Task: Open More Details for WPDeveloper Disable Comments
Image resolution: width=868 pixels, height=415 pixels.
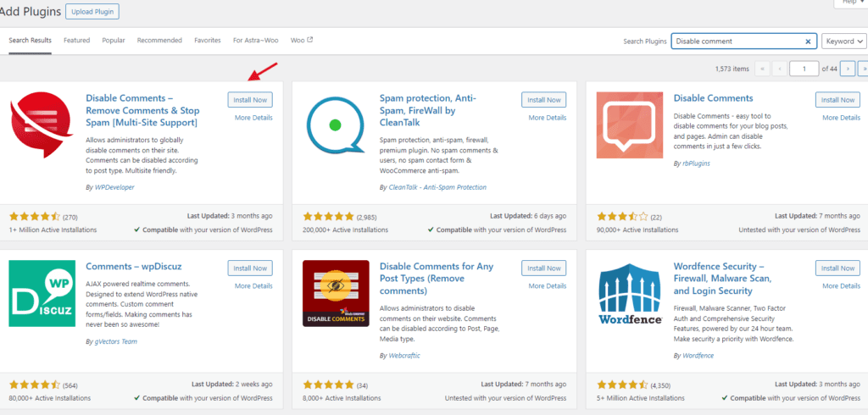Action: (x=253, y=118)
